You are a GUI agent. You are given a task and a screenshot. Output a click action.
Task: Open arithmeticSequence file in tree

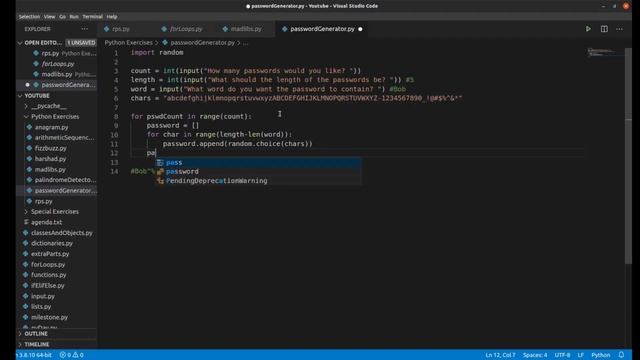[57, 138]
